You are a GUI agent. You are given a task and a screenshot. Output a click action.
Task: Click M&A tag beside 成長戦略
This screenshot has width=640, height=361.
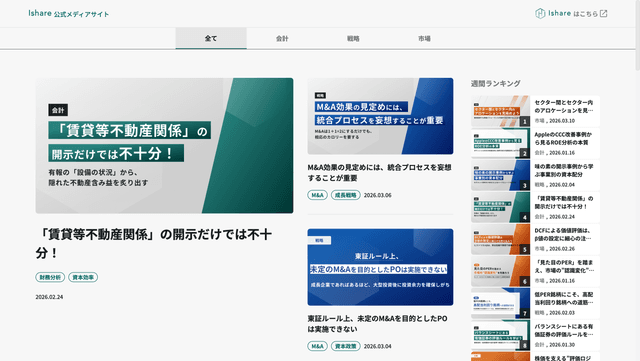point(318,195)
